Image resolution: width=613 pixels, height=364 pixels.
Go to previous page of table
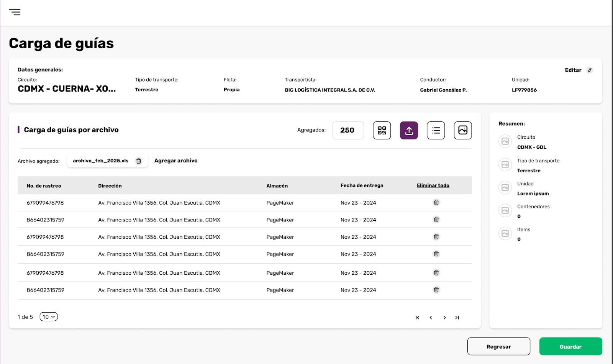point(431,317)
